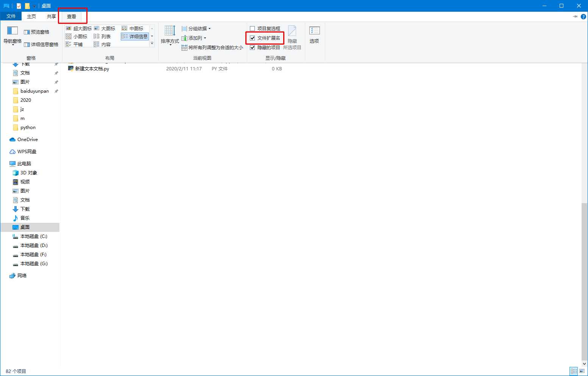
Task: Open the 文件 menu tab
Action: [11, 16]
